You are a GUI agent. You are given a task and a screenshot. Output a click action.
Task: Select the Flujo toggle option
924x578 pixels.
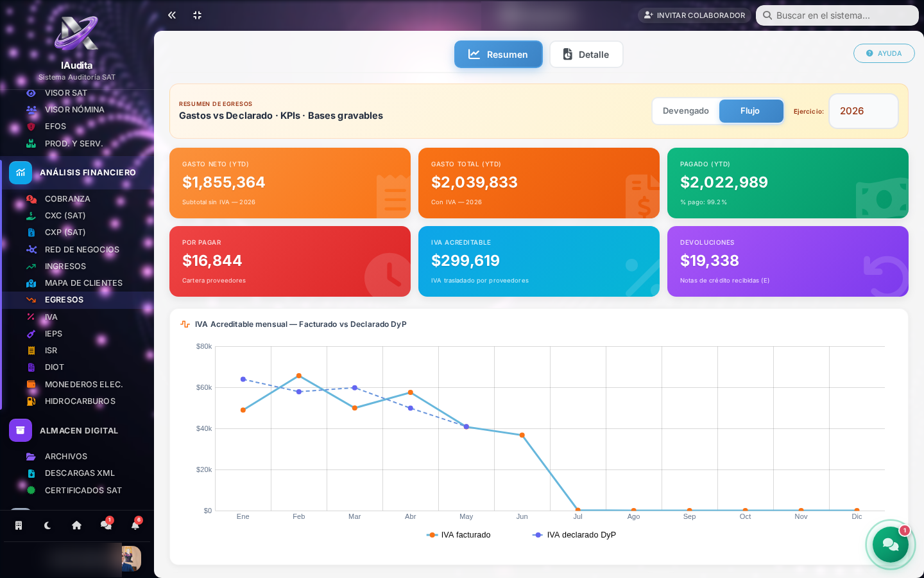pyautogui.click(x=751, y=111)
